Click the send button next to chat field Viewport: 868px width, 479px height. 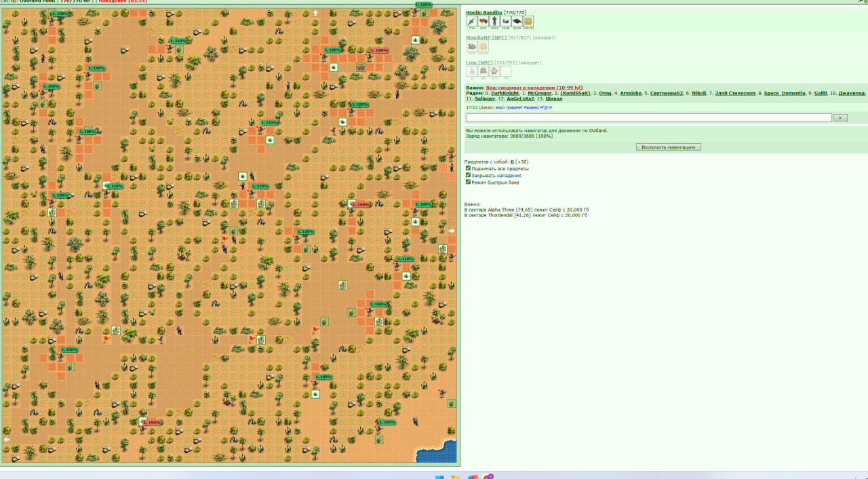click(840, 117)
